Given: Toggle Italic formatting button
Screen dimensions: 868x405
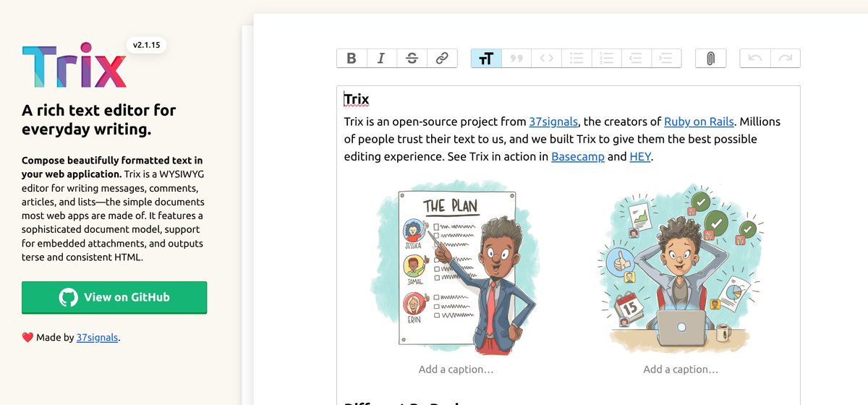Looking at the screenshot, I should (381, 59).
